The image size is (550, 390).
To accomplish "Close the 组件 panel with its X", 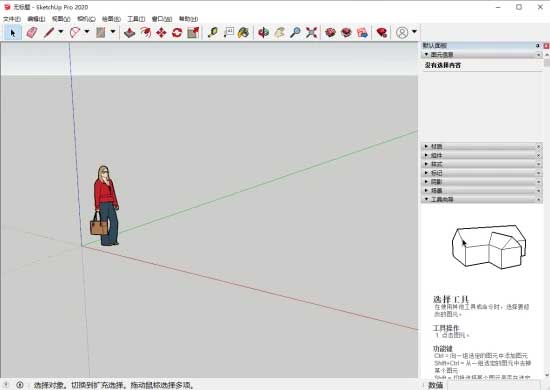I will point(538,155).
